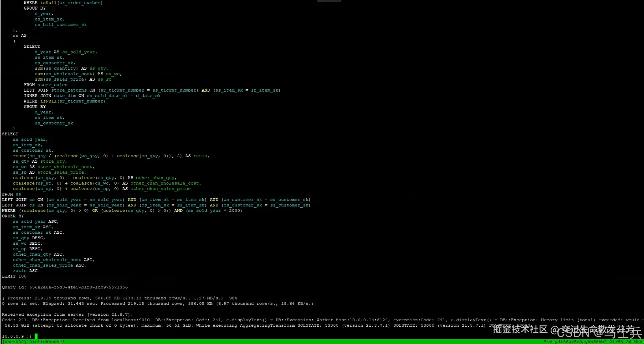644x344 pixels.
Task: Click 'other_chan_sales_price ASC,' in ORDER BY
Action: (49, 265)
